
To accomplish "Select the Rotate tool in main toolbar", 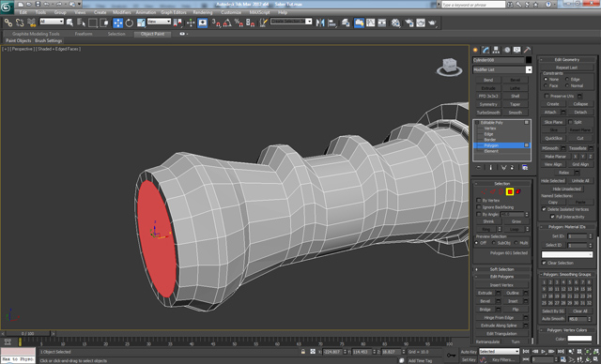I will 130,23.
